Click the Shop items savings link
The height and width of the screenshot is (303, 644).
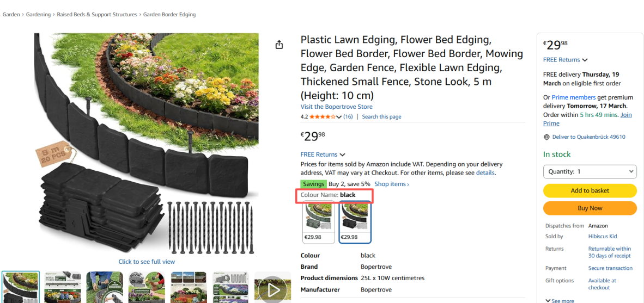coord(391,184)
